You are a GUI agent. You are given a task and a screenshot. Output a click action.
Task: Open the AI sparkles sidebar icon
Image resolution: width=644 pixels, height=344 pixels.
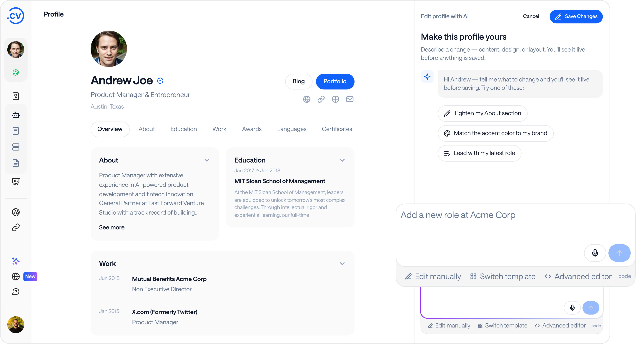[16, 261]
